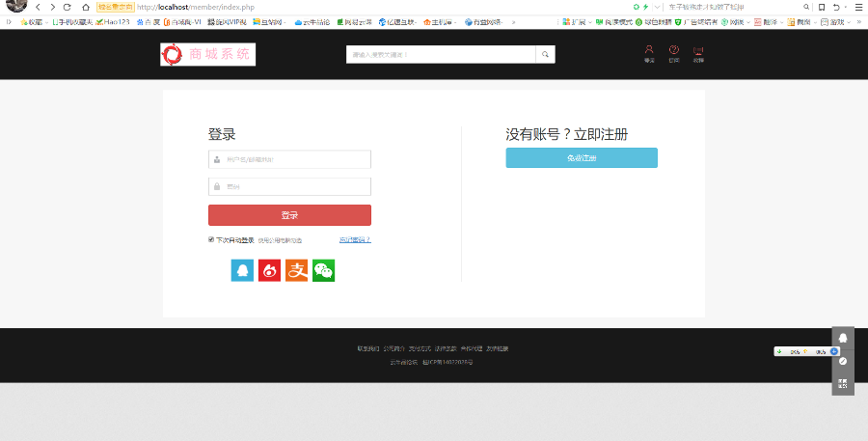Viewport: 868px width, 441px height.
Task: Click into the password input field
Action: pyautogui.click(x=294, y=186)
